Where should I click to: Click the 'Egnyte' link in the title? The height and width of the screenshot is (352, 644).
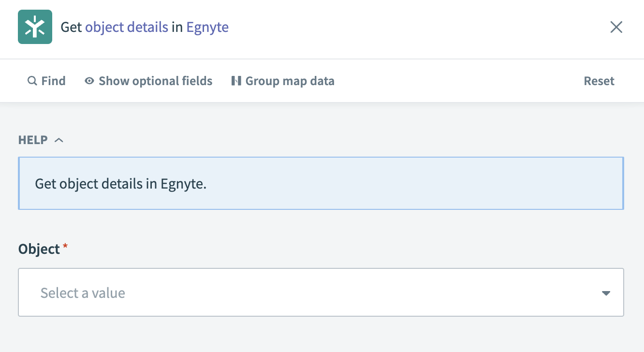(207, 27)
